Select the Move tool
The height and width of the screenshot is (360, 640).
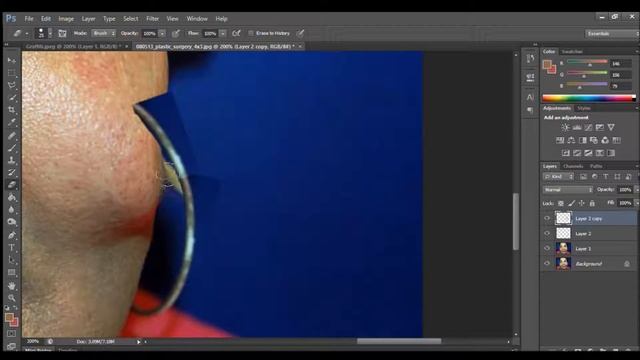click(x=12, y=60)
